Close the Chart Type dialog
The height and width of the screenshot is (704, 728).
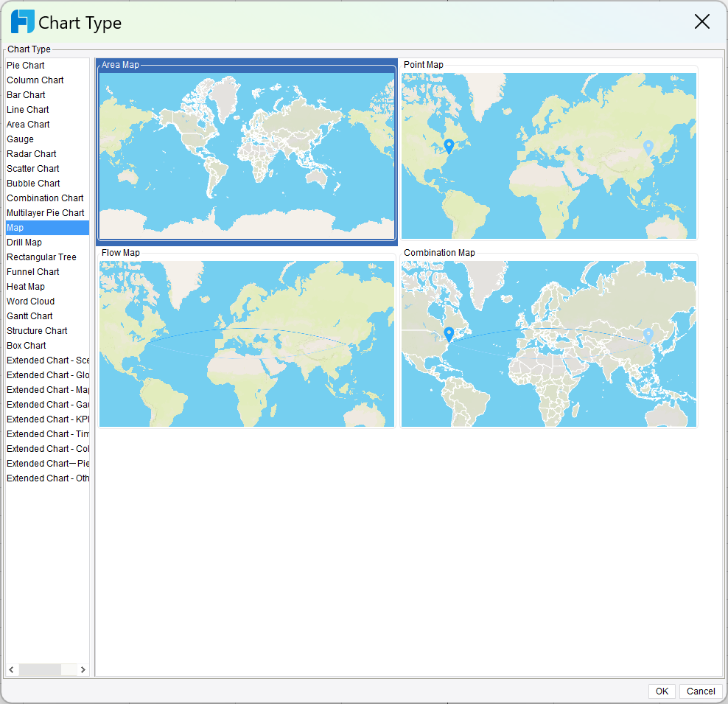(x=701, y=22)
